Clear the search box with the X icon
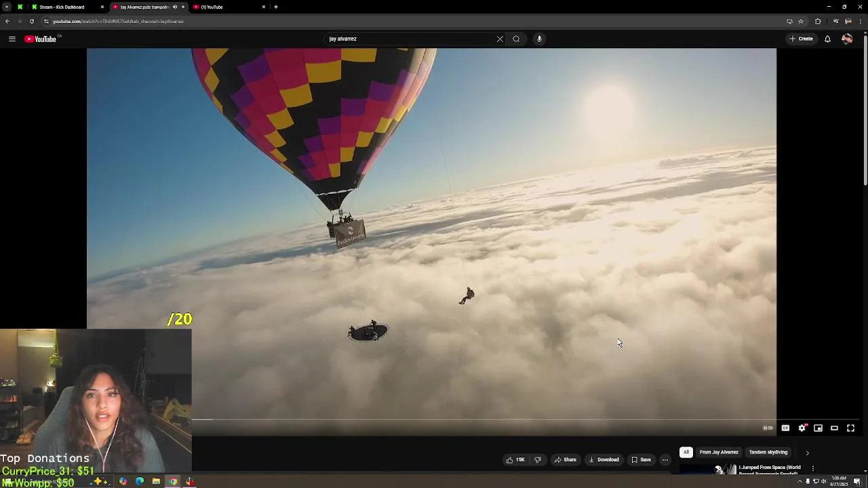The width and height of the screenshot is (868, 488). click(500, 39)
